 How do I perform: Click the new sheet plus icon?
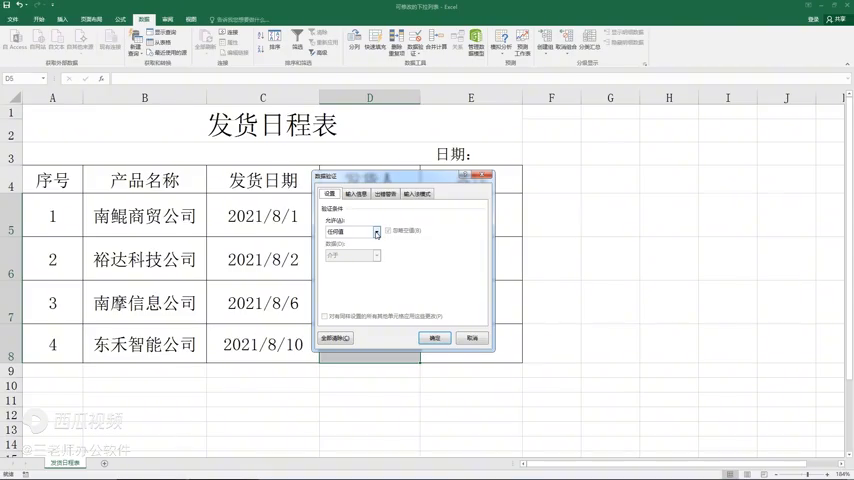(105, 464)
